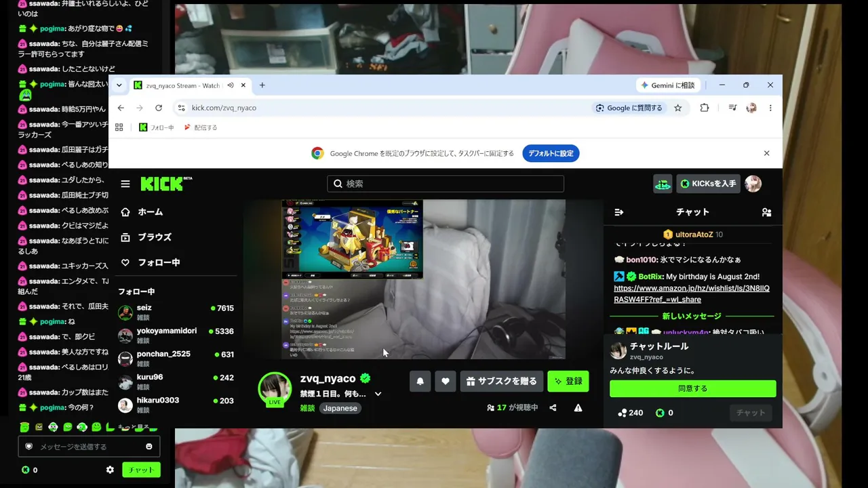Click the ultoraAtoZ chat header entry
Image resolution: width=868 pixels, height=488 pixels.
pyautogui.click(x=694, y=235)
